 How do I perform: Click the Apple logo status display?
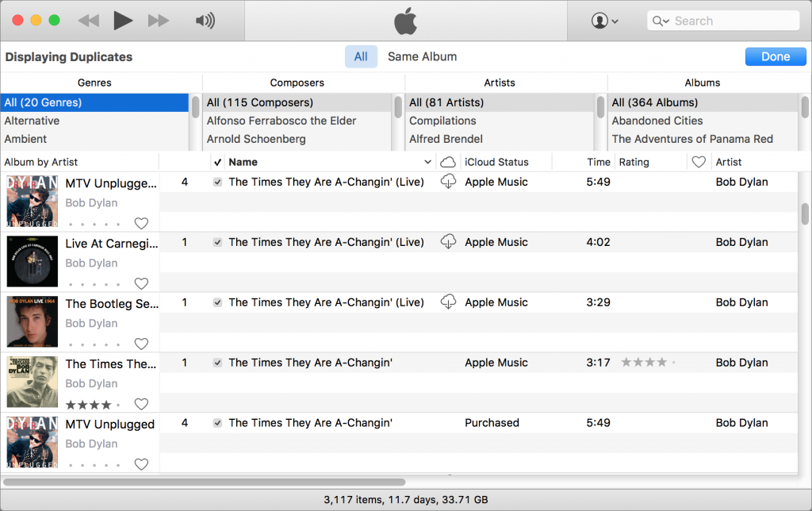click(x=405, y=21)
